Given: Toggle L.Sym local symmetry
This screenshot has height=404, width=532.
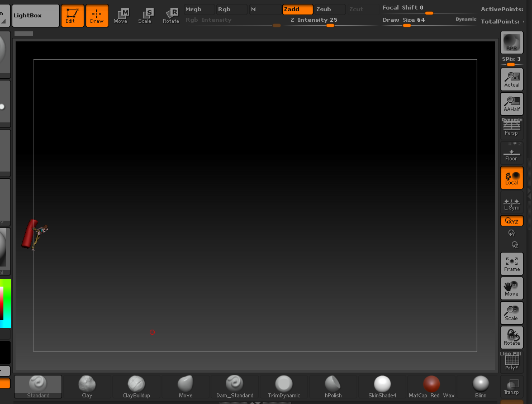Looking at the screenshot, I should click(x=512, y=203).
